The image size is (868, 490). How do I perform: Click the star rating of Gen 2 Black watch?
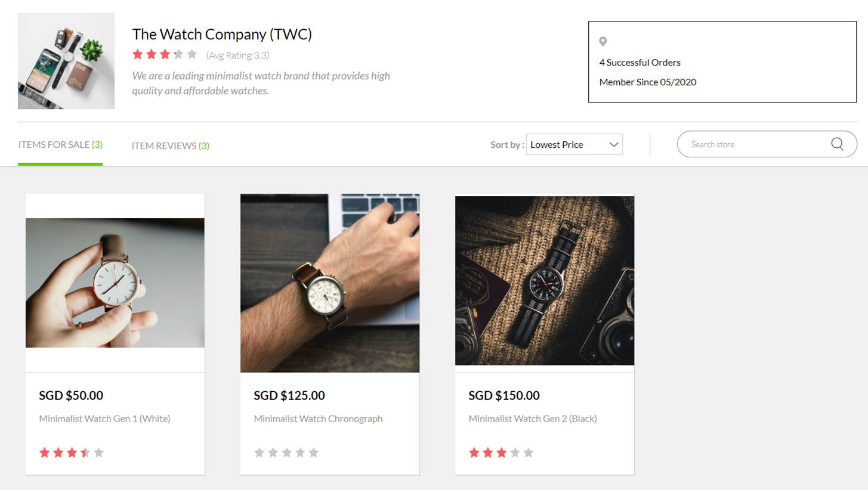tap(501, 452)
